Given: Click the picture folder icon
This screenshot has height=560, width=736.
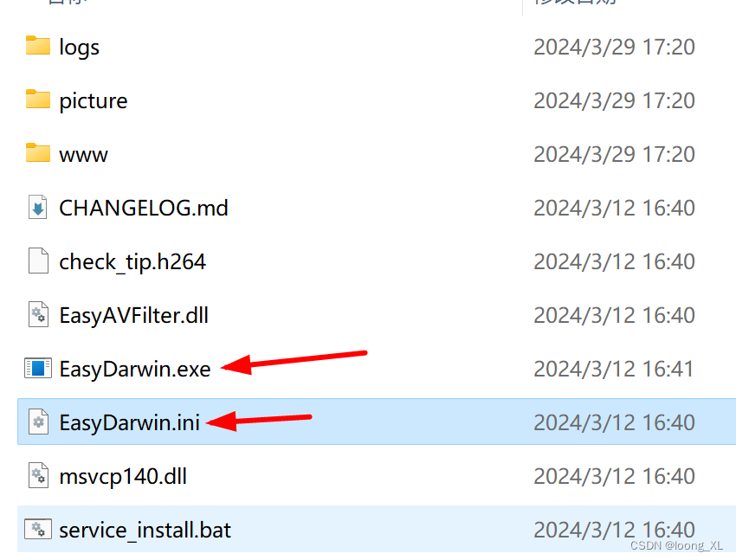Looking at the screenshot, I should (38, 100).
